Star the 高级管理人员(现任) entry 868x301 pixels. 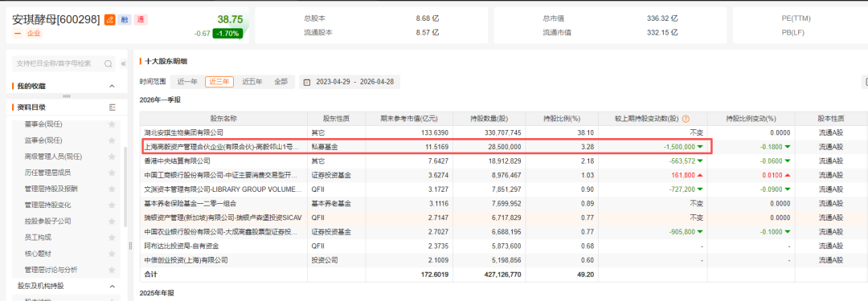click(x=112, y=157)
